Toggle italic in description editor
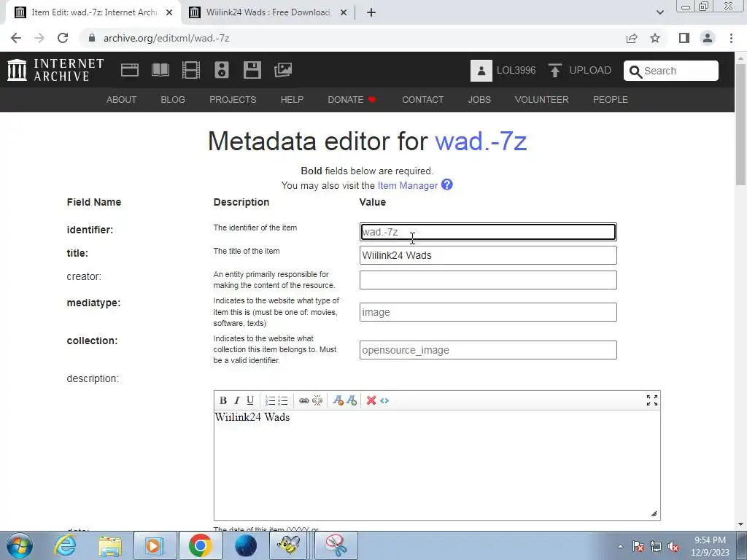Viewport: 747px width, 560px height. (x=237, y=400)
